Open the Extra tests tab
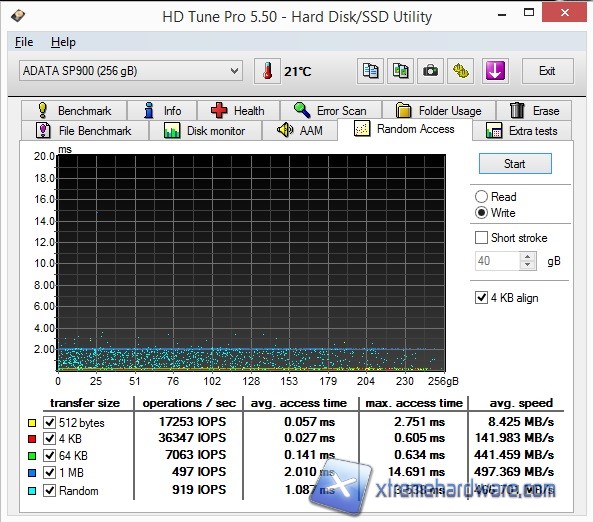This screenshot has width=593, height=522. [522, 130]
